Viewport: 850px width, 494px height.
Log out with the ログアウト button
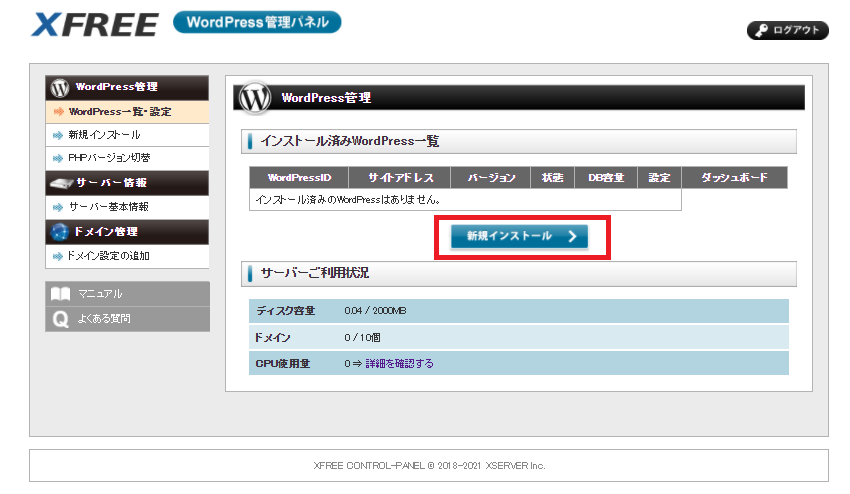point(787,30)
